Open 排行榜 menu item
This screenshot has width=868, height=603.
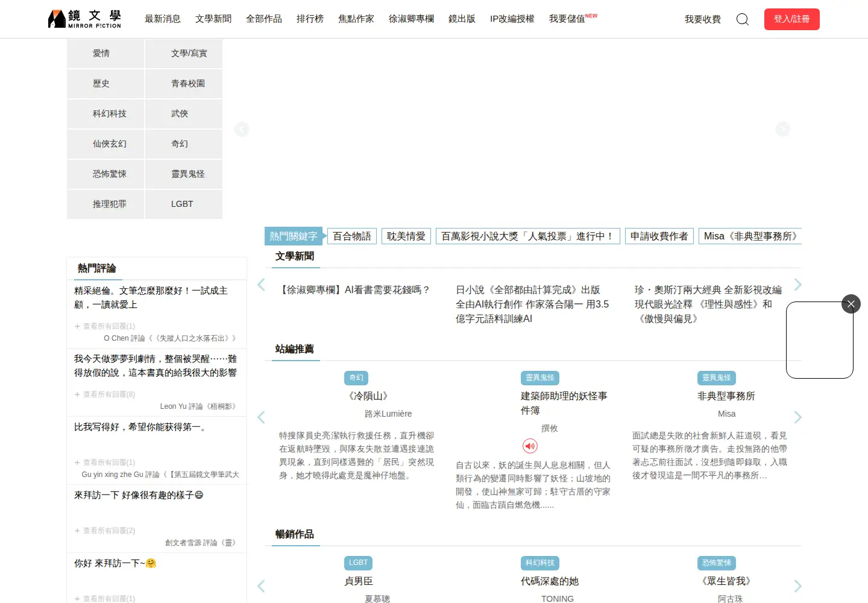(310, 19)
